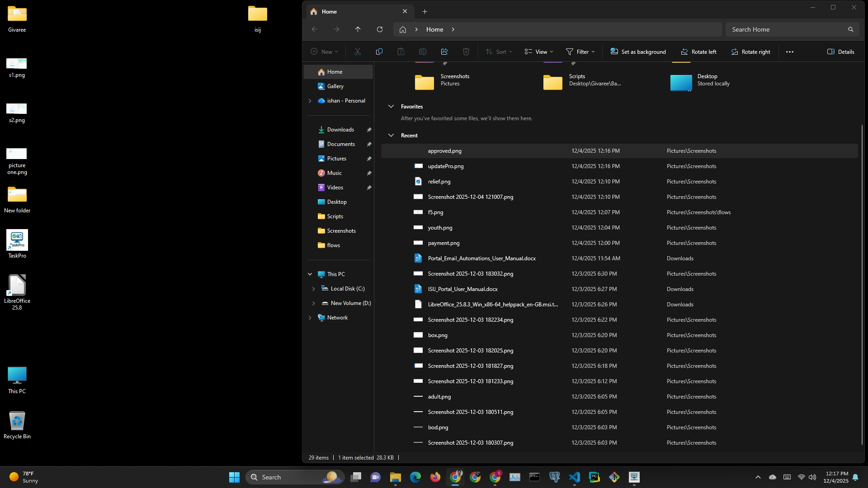The width and height of the screenshot is (868, 488).
Task: Click Set as background button
Action: coord(638,52)
